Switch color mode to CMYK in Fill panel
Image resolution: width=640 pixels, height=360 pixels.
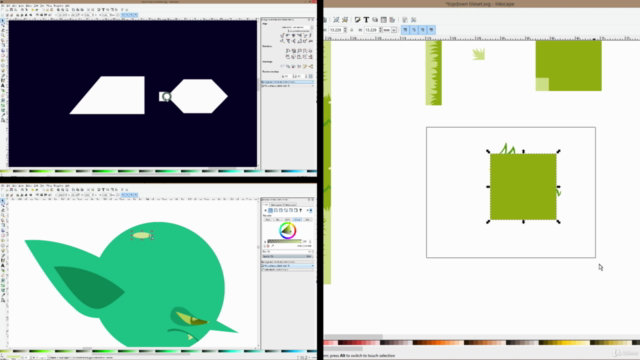287,220
